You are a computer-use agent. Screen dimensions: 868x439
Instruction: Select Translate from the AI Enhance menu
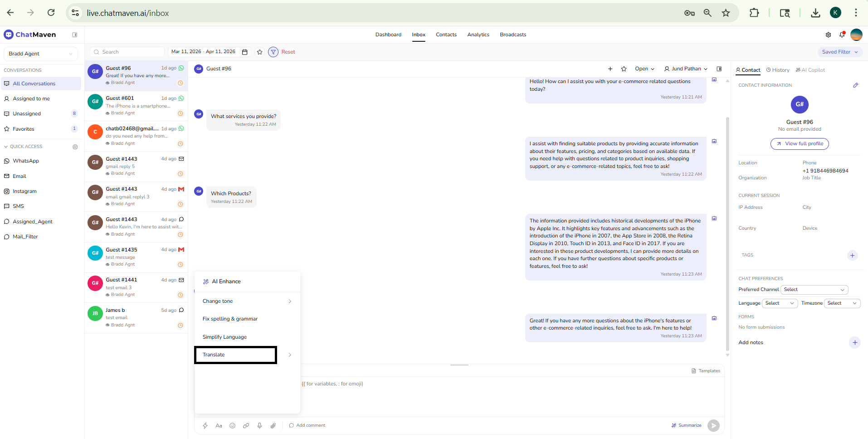click(x=235, y=355)
